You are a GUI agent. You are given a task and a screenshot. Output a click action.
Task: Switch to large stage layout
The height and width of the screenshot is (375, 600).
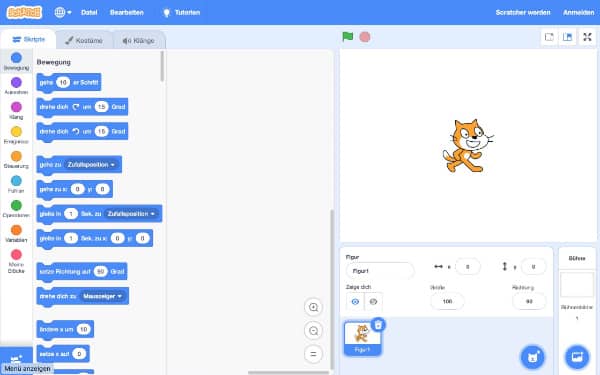567,37
